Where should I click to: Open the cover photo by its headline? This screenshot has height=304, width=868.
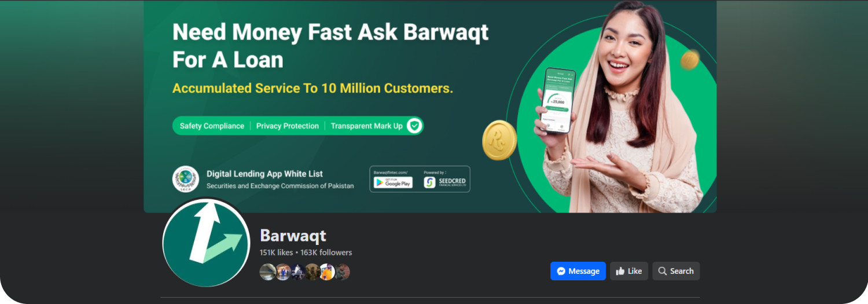(330, 46)
